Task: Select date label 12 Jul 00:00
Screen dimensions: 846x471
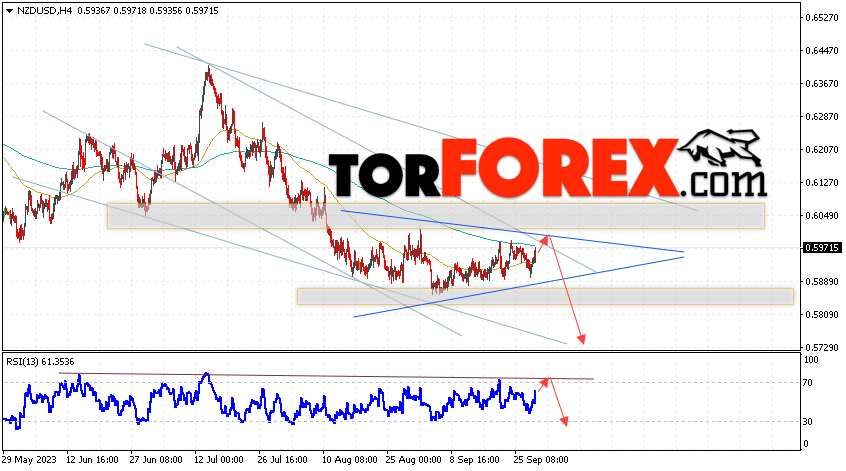Action: [x=219, y=460]
